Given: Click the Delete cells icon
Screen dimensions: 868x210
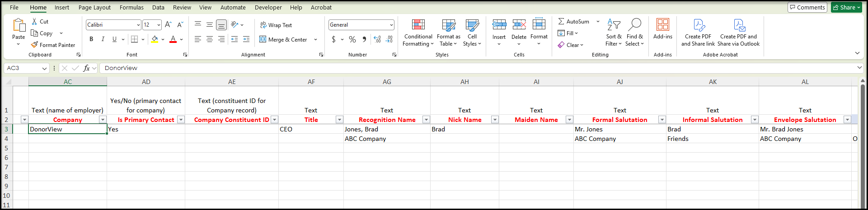Looking at the screenshot, I should click(519, 24).
